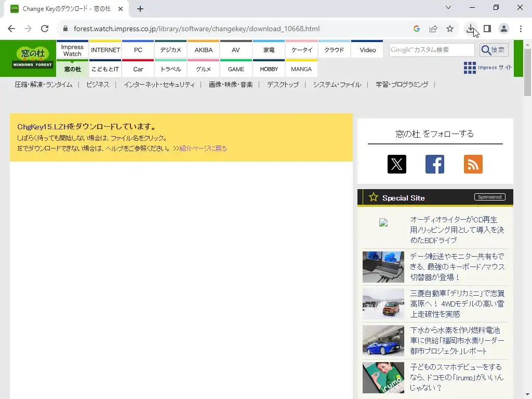Screen dimensions: 532x399
Task: Close the Change Key download tab
Action: pyautogui.click(x=121, y=9)
